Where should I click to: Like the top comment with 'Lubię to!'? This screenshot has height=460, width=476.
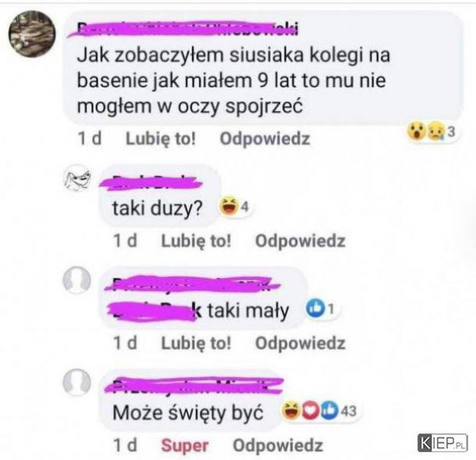click(161, 139)
